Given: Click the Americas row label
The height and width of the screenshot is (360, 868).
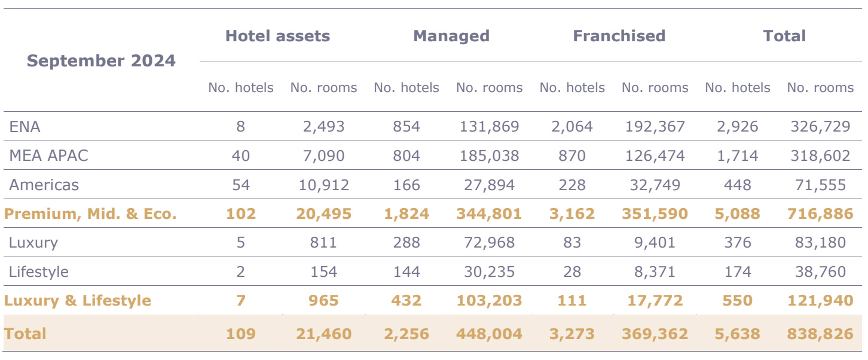Looking at the screenshot, I should coord(44,185).
